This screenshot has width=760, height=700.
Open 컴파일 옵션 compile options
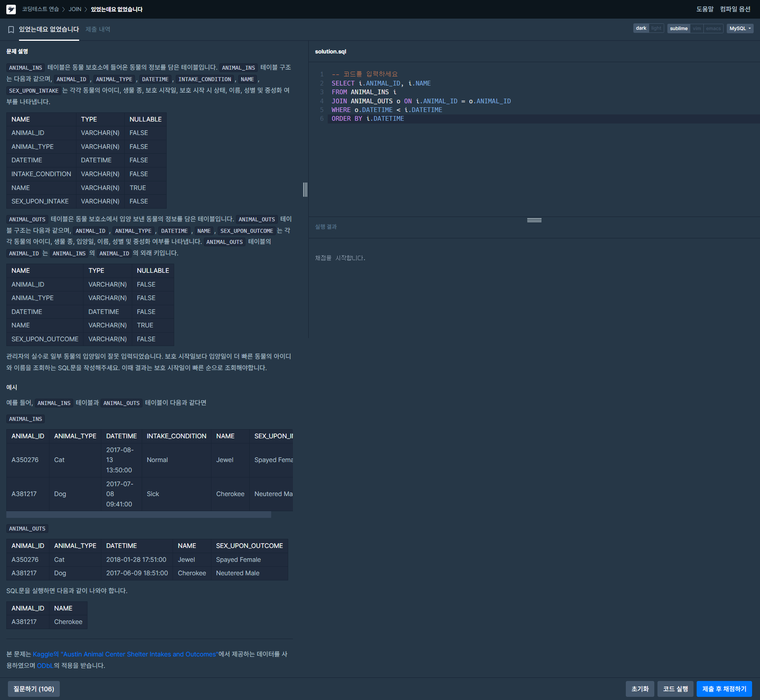(x=735, y=9)
